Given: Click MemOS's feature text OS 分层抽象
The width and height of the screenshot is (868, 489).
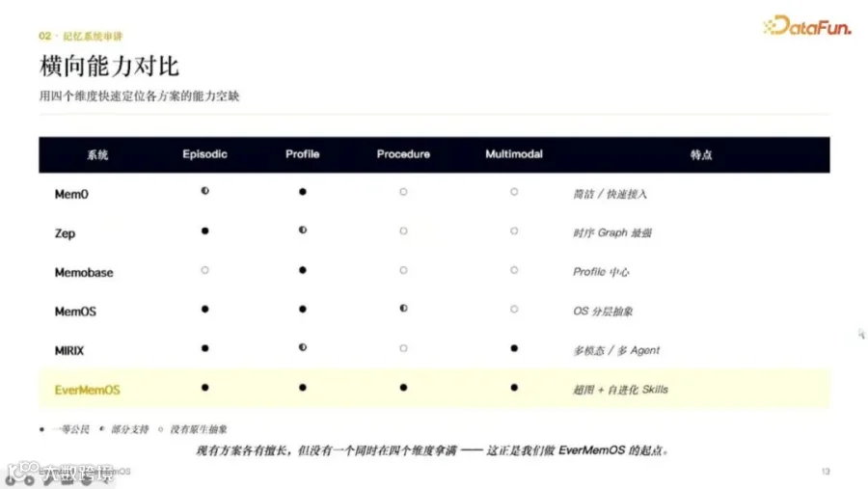Looking at the screenshot, I should click(603, 312).
